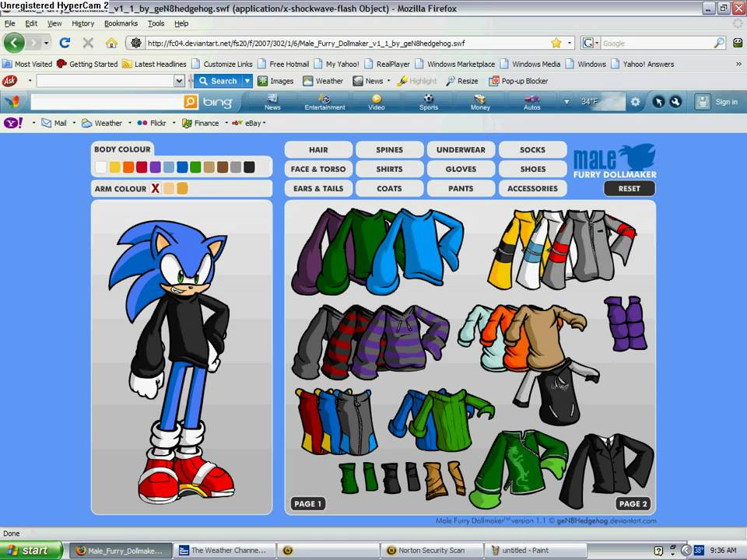Open Bing News icon
This screenshot has width=747, height=560.
pyautogui.click(x=272, y=101)
